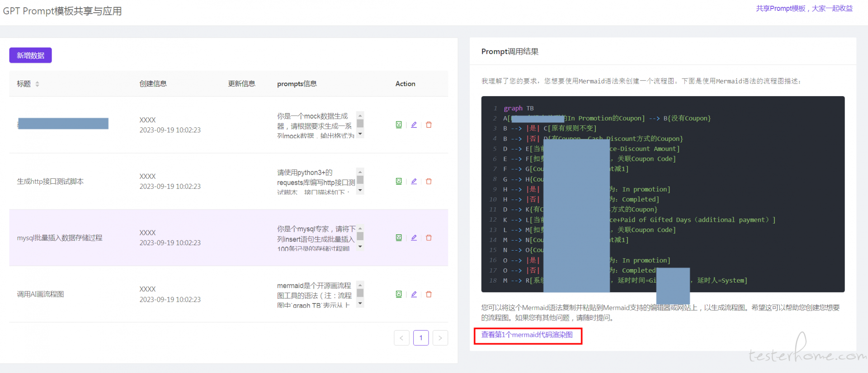Screen dimensions: 868x373
Task: Click the prompts信息 column header
Action: (x=297, y=84)
